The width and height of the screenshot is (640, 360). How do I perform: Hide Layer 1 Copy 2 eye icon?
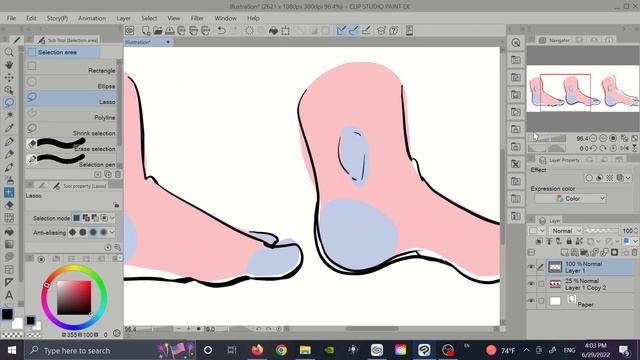click(531, 284)
